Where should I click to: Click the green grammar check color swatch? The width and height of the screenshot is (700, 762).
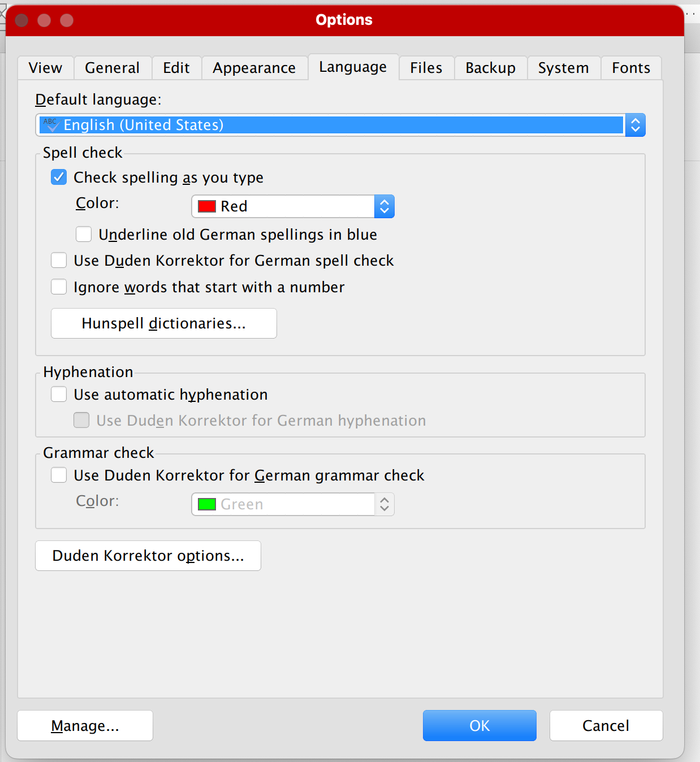206,504
